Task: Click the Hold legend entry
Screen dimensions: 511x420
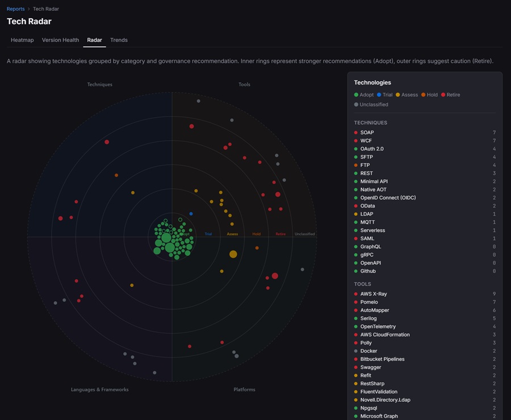Action: 429,95
